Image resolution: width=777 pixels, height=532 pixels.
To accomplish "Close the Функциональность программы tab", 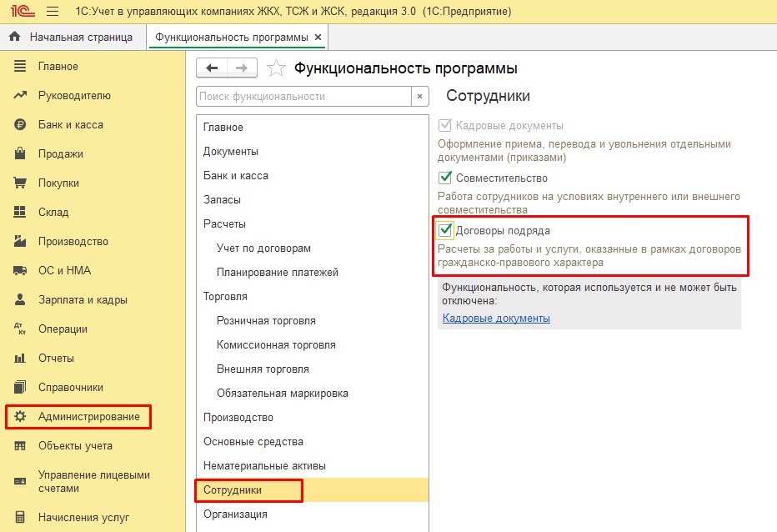I will [x=318, y=38].
